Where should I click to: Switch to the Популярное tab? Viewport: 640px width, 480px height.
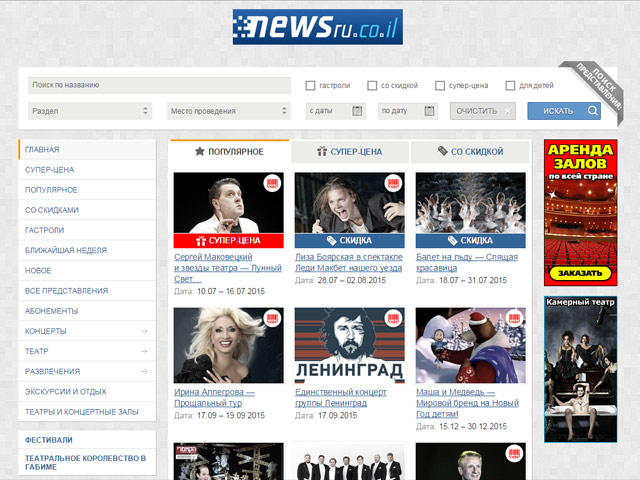pos(229,151)
